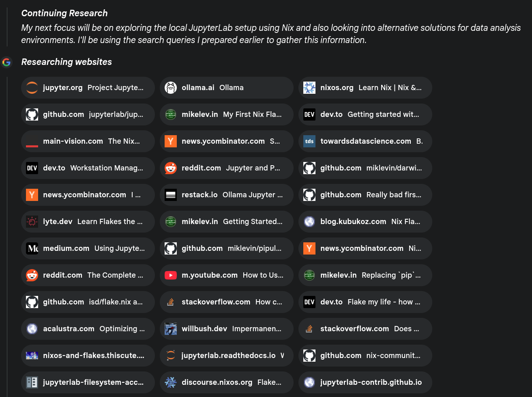Open nixos-and-flakes.thiscute.... link
532x397 pixels.
[88, 356]
